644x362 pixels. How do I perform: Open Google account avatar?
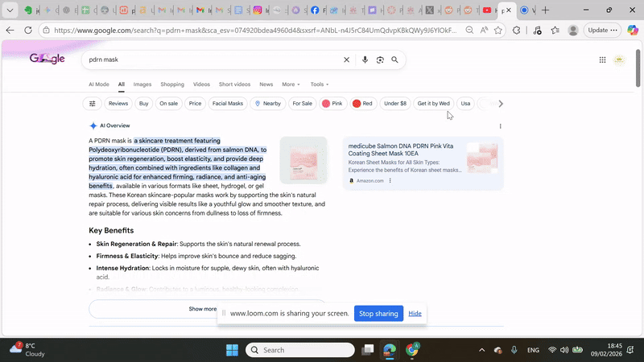(619, 60)
